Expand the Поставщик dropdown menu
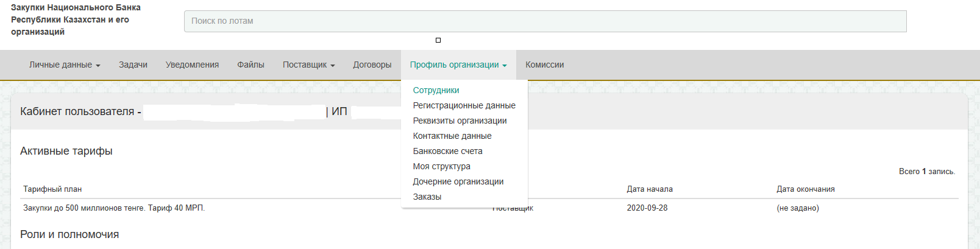This screenshot has height=249, width=980. (x=308, y=65)
